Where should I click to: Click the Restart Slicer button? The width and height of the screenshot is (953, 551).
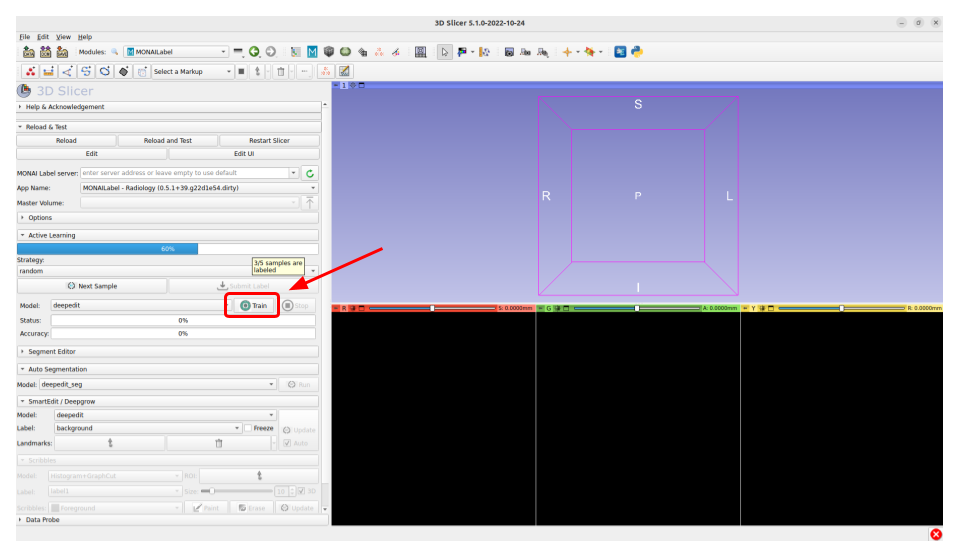pos(269,141)
